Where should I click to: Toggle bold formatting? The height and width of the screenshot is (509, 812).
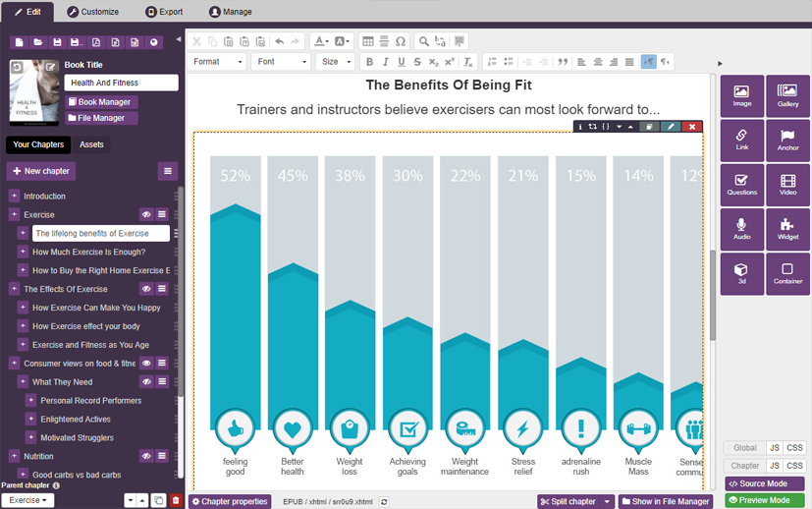(x=369, y=62)
